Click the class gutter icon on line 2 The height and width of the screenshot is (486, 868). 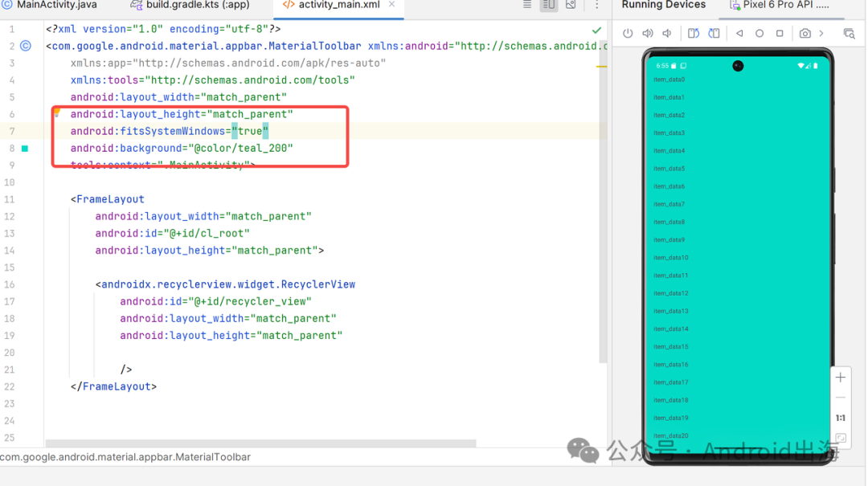(26, 46)
